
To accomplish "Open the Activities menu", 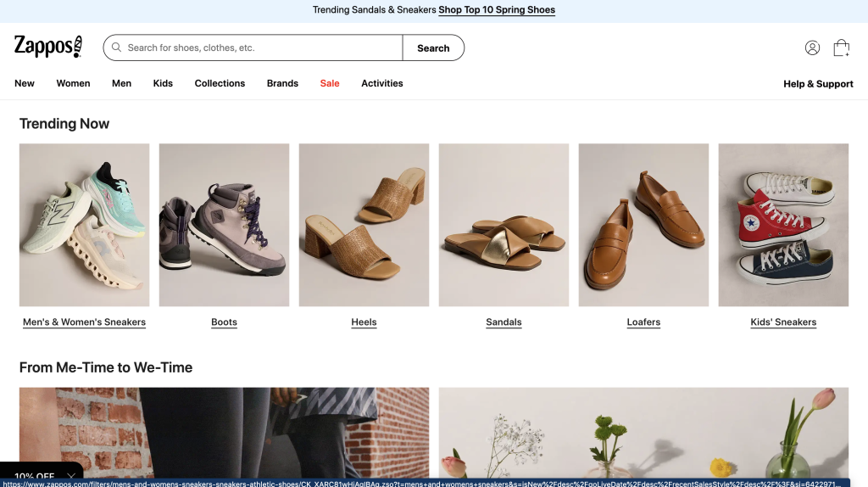I will [x=382, y=83].
